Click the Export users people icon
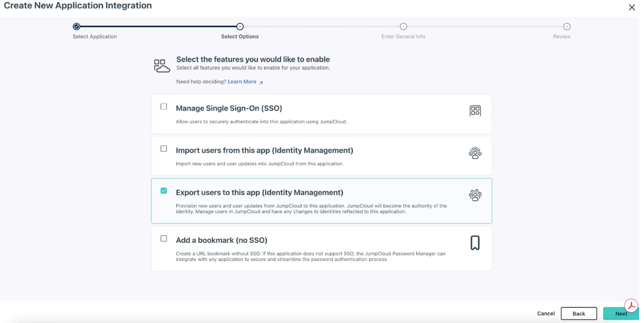Viewport: 644px width, 323px height. [475, 195]
